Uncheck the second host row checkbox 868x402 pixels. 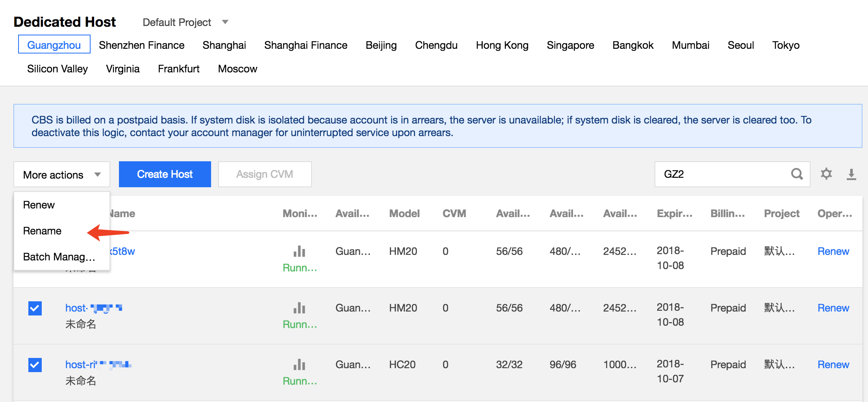pos(35,308)
